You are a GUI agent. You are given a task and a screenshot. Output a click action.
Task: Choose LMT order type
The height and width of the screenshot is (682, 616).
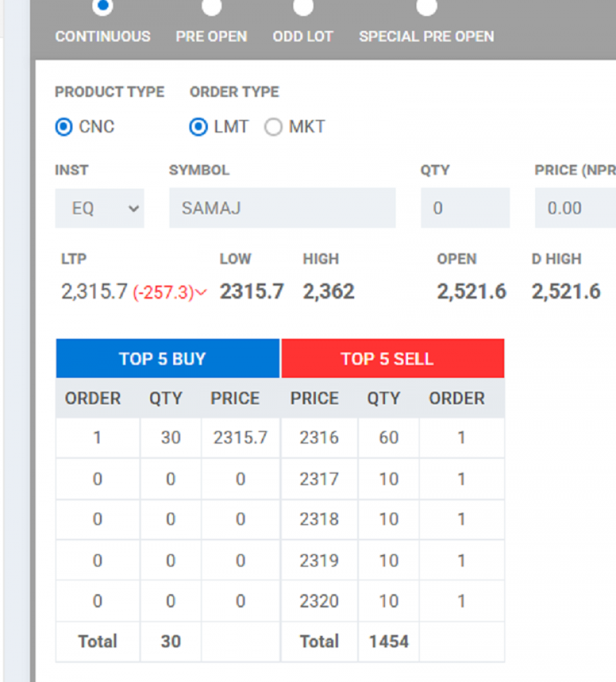click(x=199, y=127)
